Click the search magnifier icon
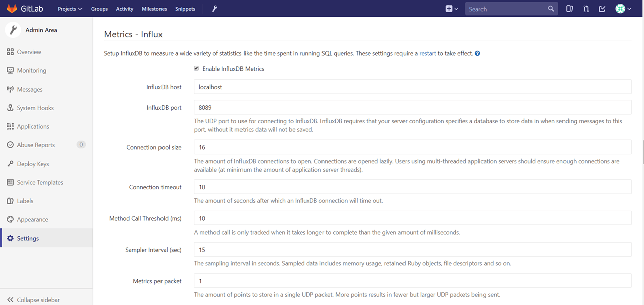 coord(551,9)
